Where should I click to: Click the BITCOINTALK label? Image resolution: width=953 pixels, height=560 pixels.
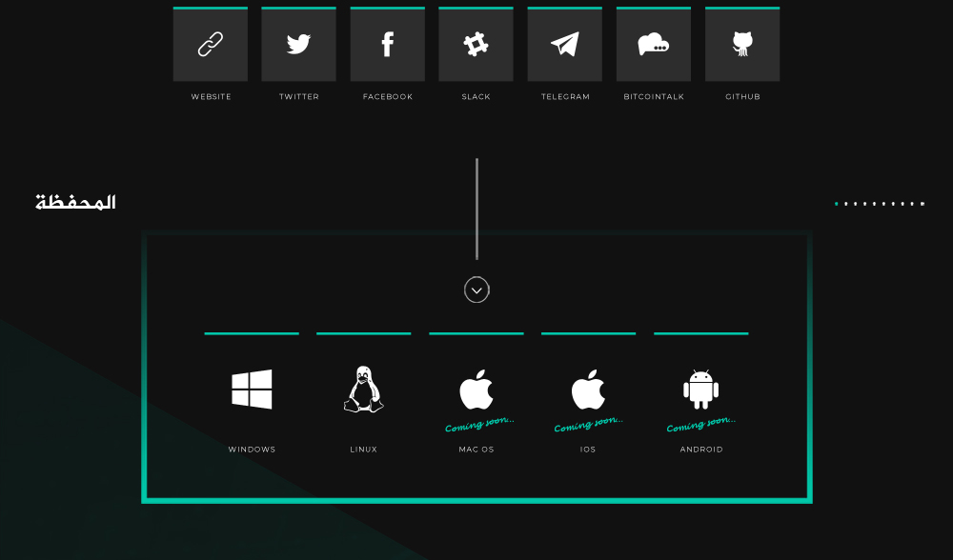point(654,96)
